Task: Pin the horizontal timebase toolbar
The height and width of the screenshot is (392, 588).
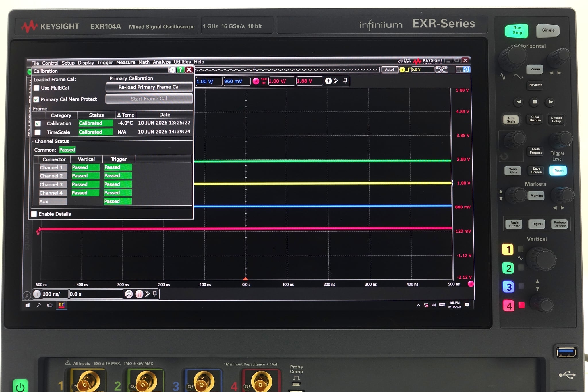Action: click(x=155, y=294)
